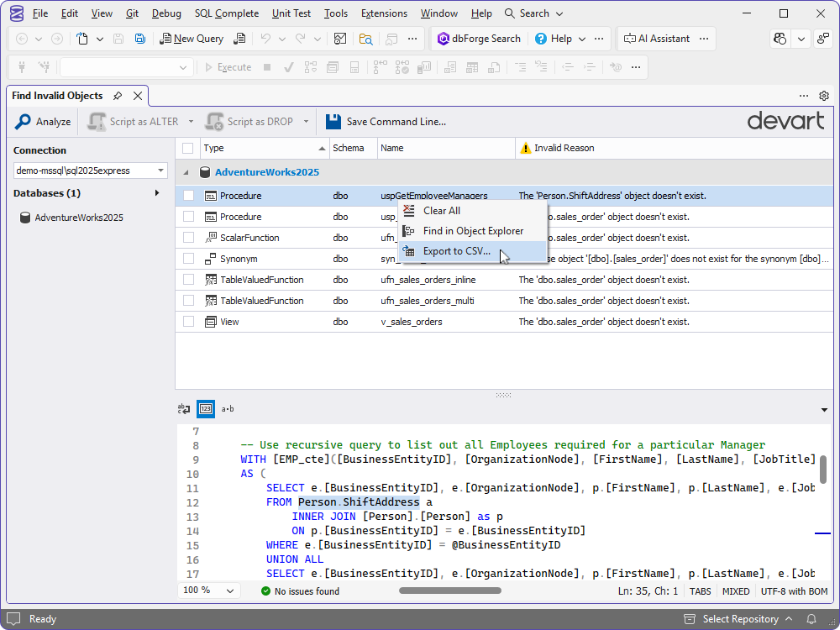840x630 pixels.
Task: Click Script as ALTER button
Action: pos(134,122)
